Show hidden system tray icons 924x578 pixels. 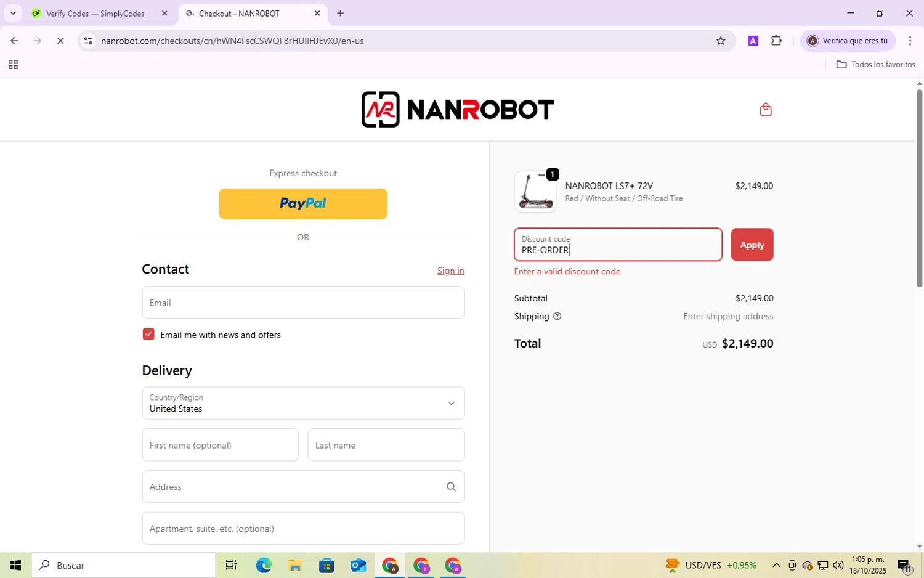click(x=776, y=565)
